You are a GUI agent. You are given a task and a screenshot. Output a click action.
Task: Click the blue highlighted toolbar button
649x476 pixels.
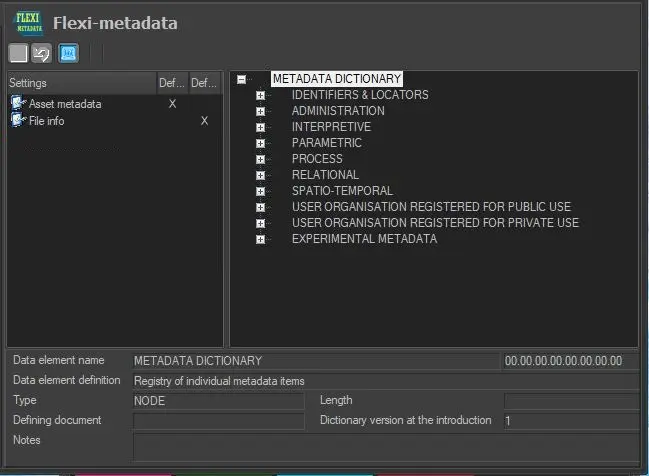[x=68, y=54]
